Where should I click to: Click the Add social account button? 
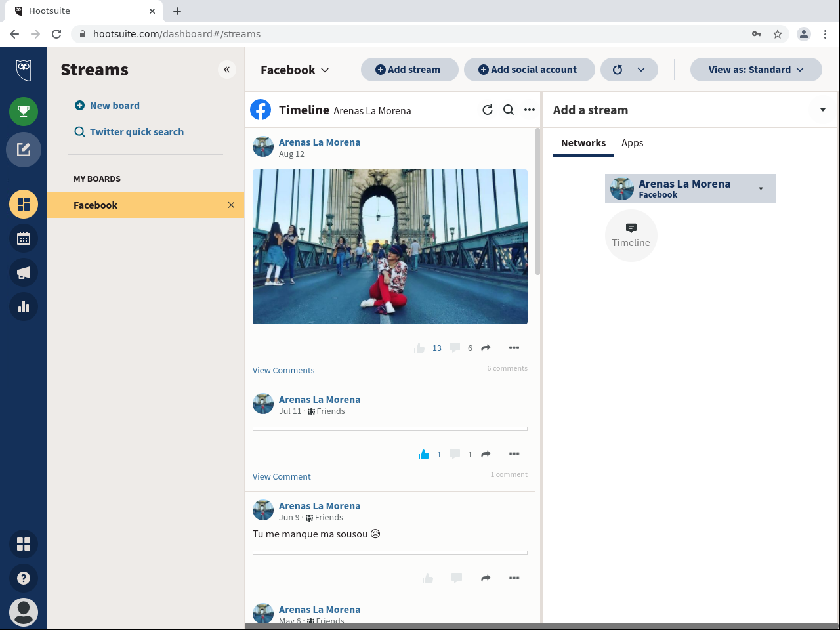coord(530,70)
